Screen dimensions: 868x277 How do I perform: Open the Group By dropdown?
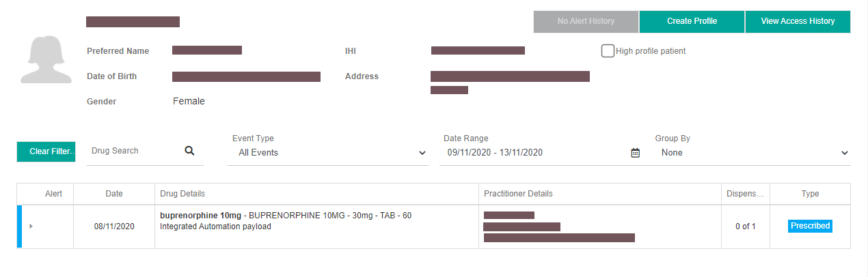[752, 153]
